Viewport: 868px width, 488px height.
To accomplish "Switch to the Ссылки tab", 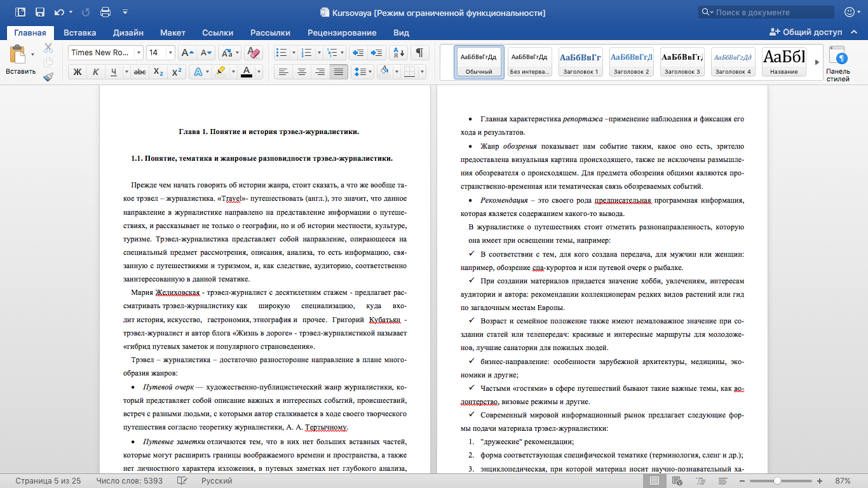I will click(218, 32).
